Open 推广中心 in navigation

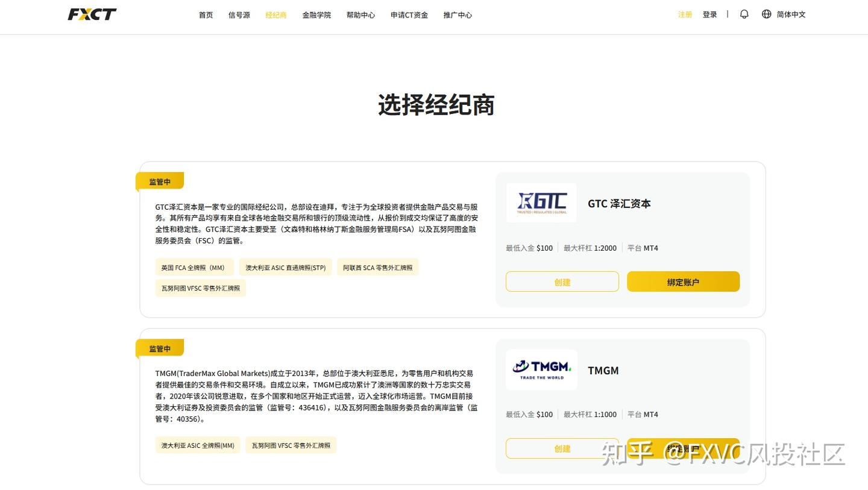click(458, 14)
